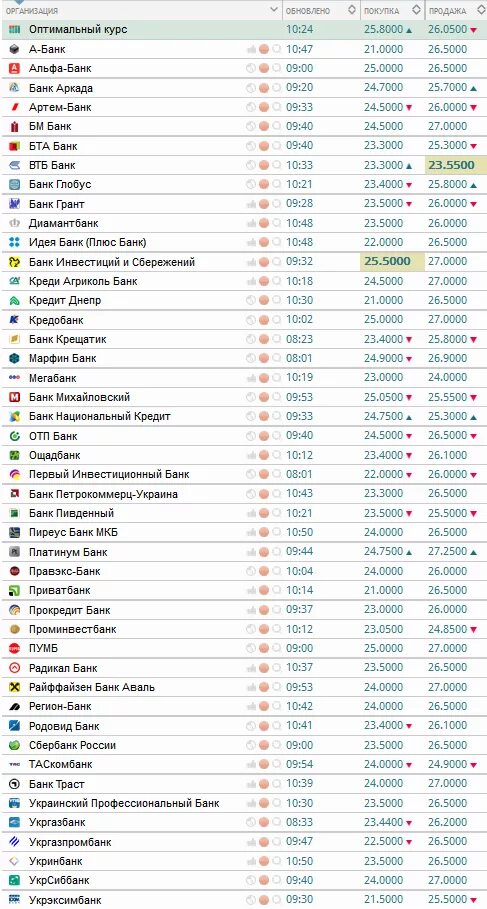Click the ПУМБ red logo icon
487x909 pixels.
pyautogui.click(x=14, y=648)
